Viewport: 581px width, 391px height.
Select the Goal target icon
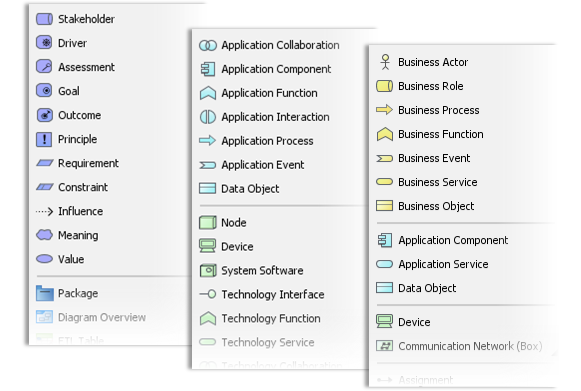click(44, 91)
